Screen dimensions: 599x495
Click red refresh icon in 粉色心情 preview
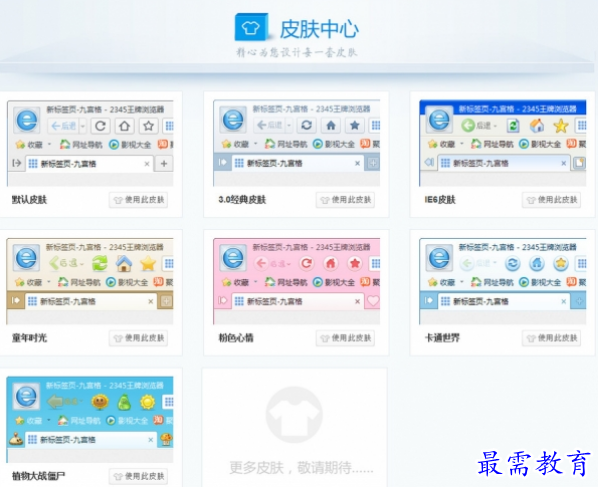coord(306,263)
